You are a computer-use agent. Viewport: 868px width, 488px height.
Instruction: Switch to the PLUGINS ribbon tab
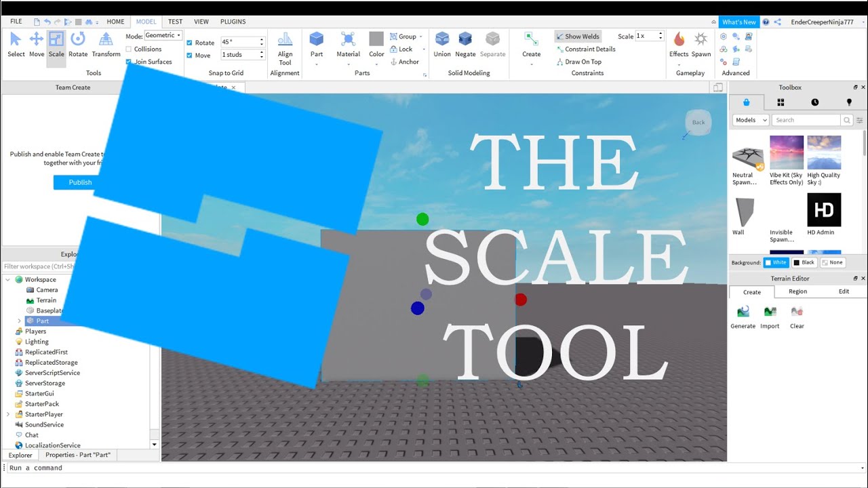[233, 22]
